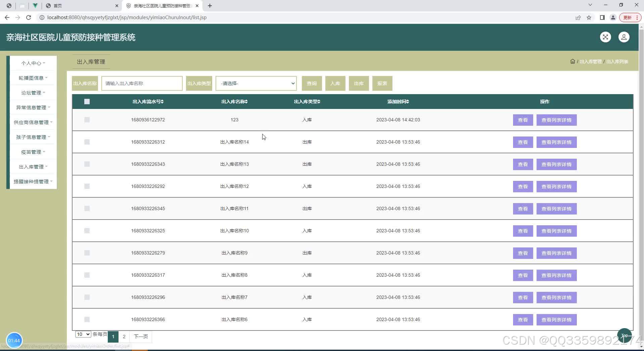Image resolution: width=644 pixels, height=351 pixels.
Task: Check the row for 出入库名称12
Action: (x=87, y=186)
